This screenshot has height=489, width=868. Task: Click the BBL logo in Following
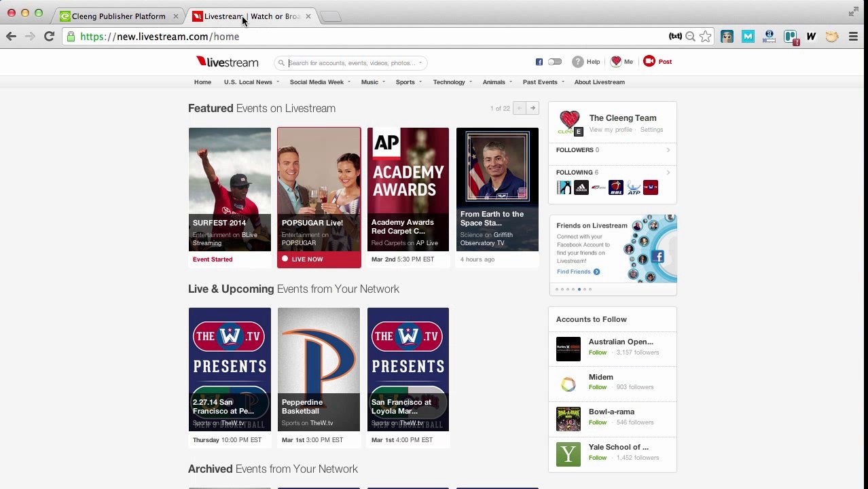tap(616, 187)
